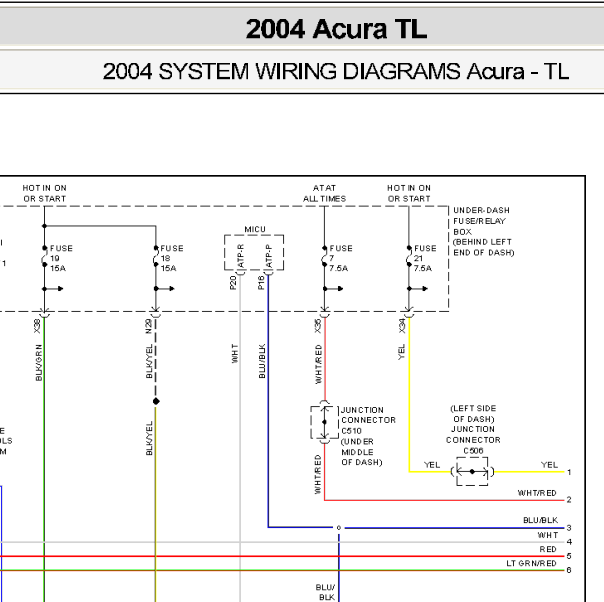Click the splice dot on the BLK/YEL wire

156,401
